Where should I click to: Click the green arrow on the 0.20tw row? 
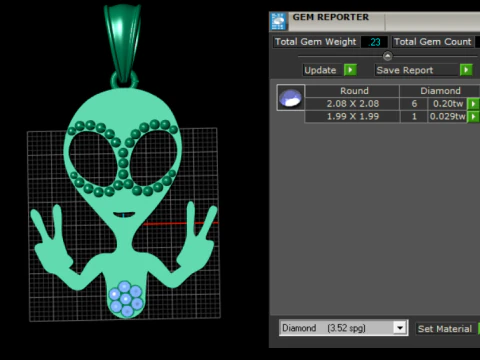tap(473, 104)
